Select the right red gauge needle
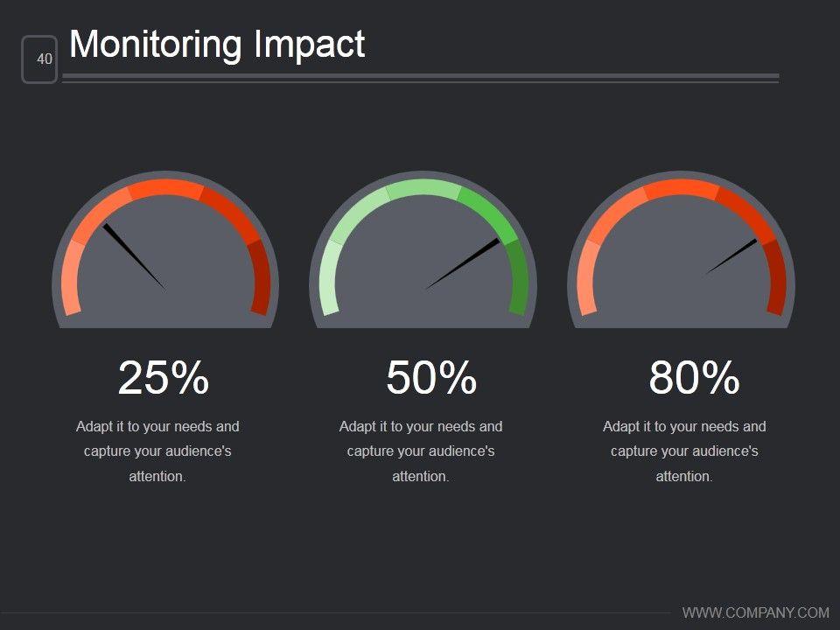This screenshot has height=630, width=840. 731,257
